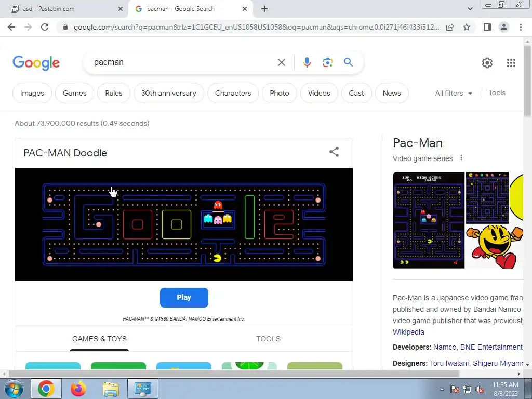Open a new browser tab

(x=264, y=9)
